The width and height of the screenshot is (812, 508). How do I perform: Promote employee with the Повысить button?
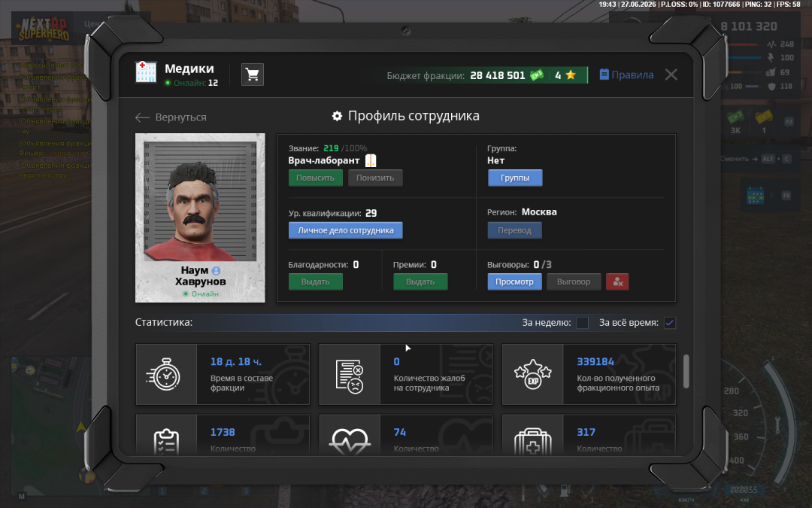315,178
